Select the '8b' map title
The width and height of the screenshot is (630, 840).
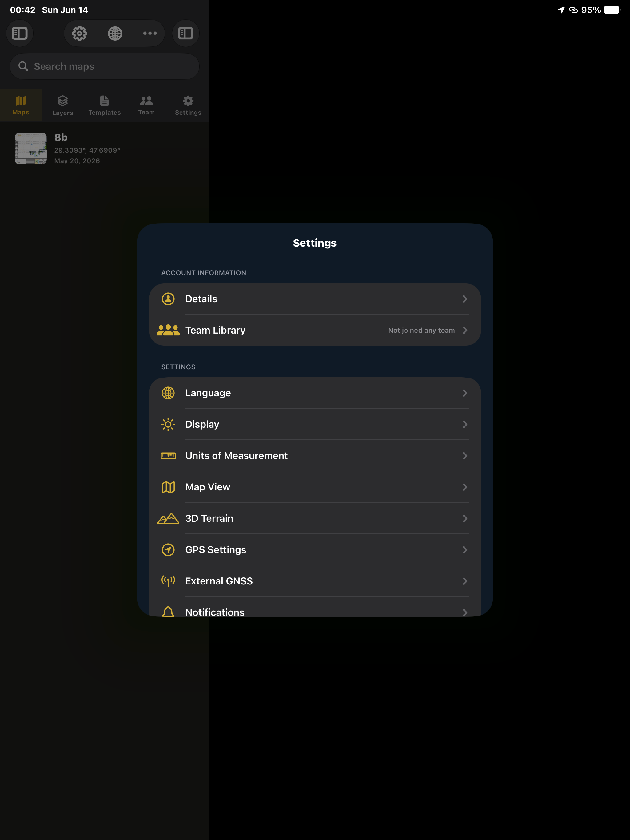pos(61,137)
